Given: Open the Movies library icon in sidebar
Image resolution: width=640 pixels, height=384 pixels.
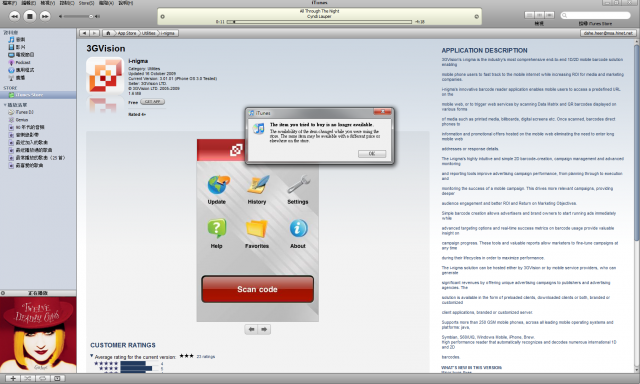Looking at the screenshot, I should pyautogui.click(x=11, y=47).
